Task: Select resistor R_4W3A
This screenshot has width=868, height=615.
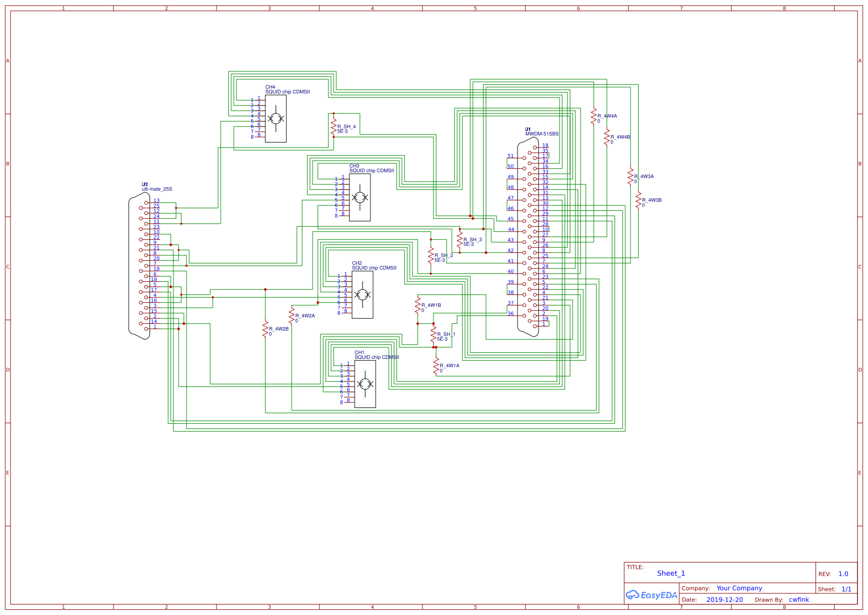Action: tap(630, 178)
